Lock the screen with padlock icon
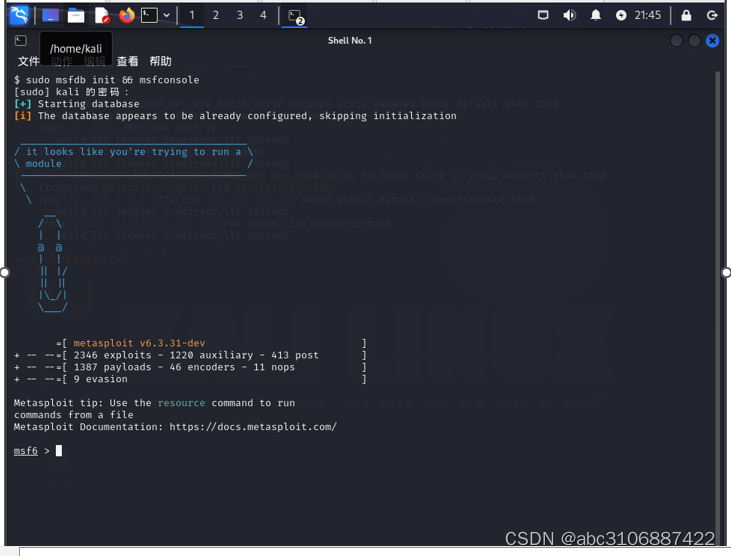Screen dimensions: 731x556 (x=686, y=15)
